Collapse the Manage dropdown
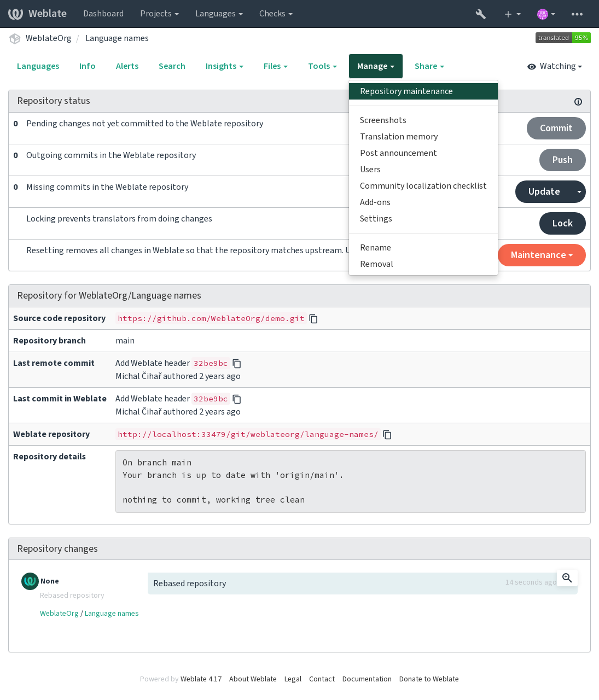Image resolution: width=599 pixels, height=700 pixels. click(x=376, y=66)
